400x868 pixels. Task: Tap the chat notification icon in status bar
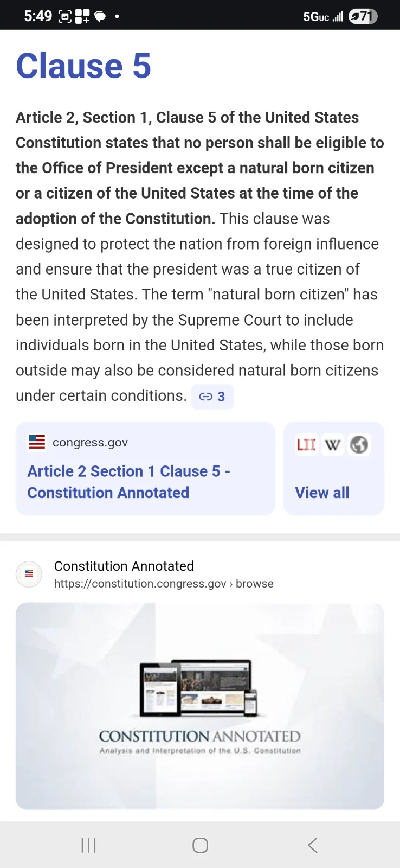coord(100,17)
